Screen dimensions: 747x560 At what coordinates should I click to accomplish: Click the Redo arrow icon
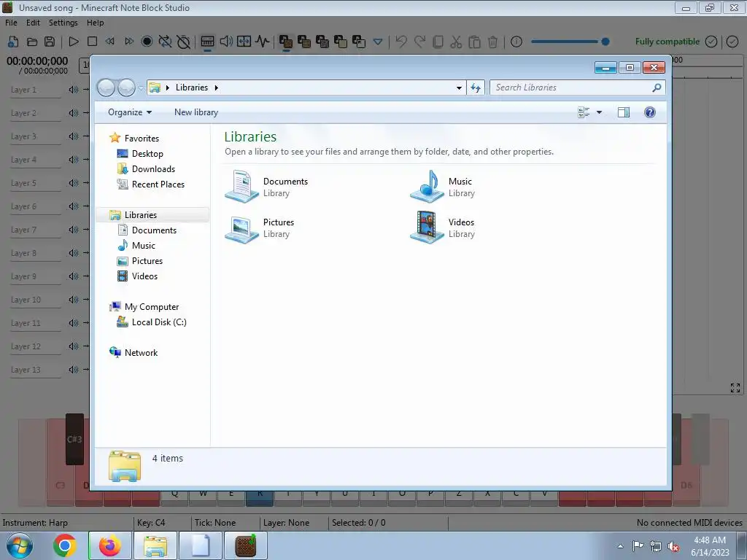(419, 42)
